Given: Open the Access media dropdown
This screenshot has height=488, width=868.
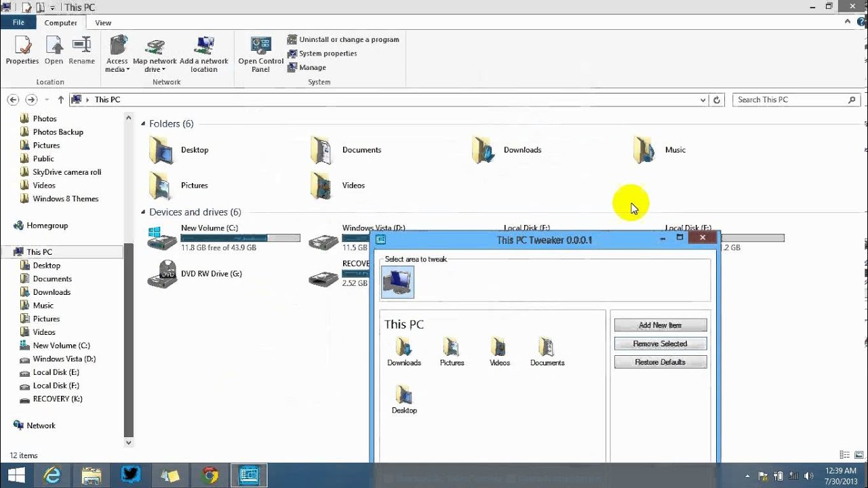Looking at the screenshot, I should pyautogui.click(x=117, y=54).
